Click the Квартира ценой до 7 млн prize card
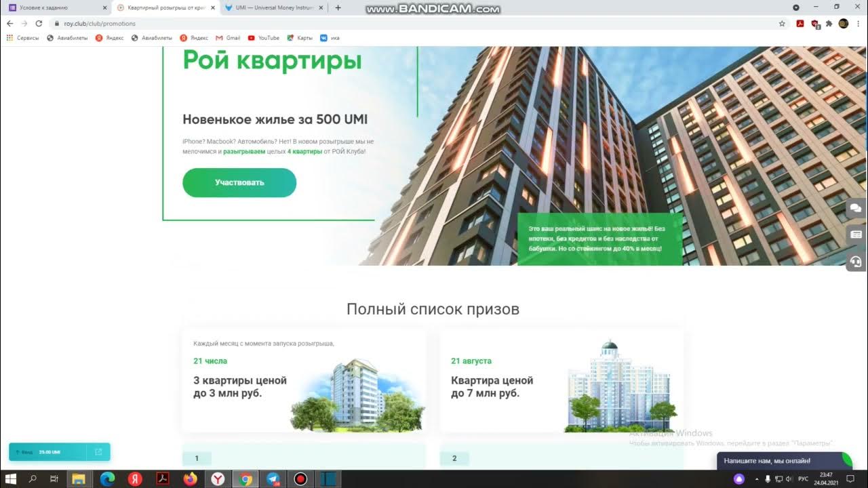The image size is (868, 488). (561, 381)
